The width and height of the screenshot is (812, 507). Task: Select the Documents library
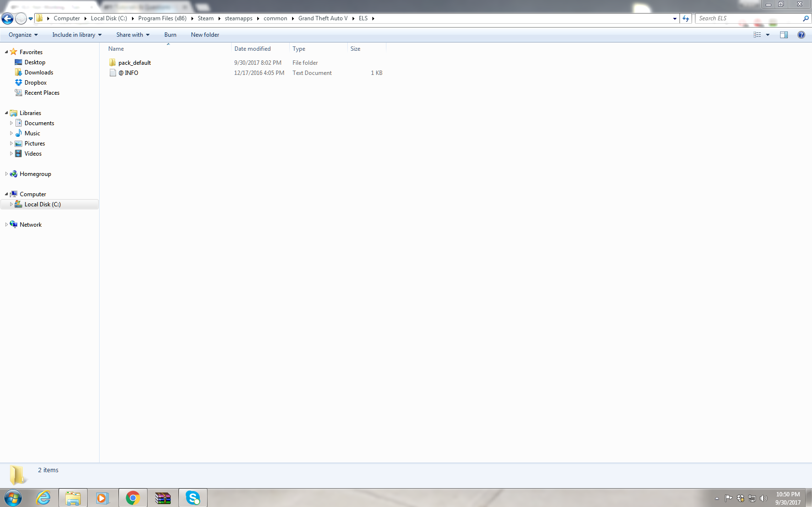click(x=39, y=123)
